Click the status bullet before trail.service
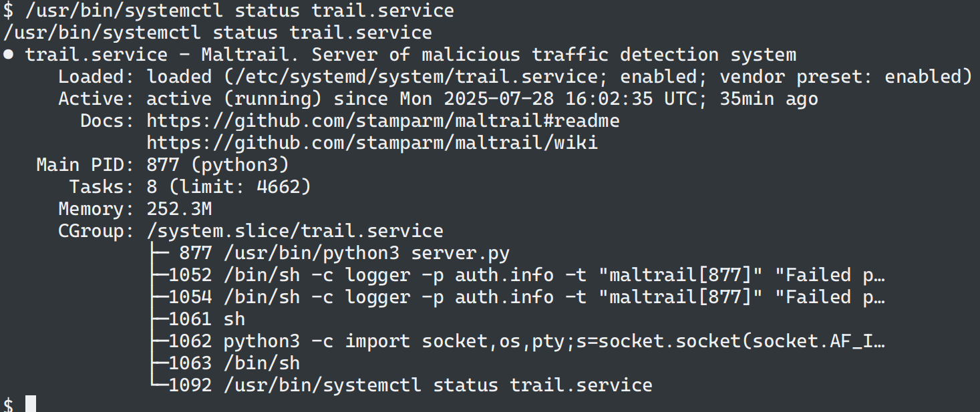 coord(8,55)
